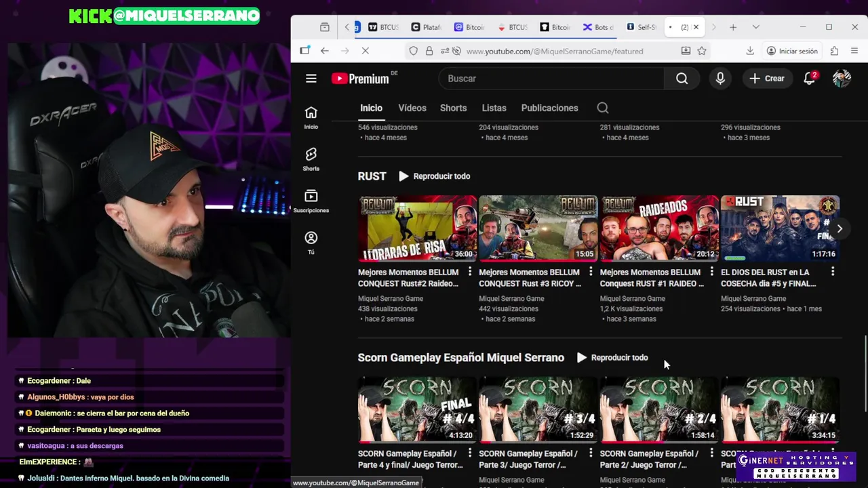868x488 pixels.
Task: Open the browser downloads arrow icon
Action: pyautogui.click(x=750, y=51)
